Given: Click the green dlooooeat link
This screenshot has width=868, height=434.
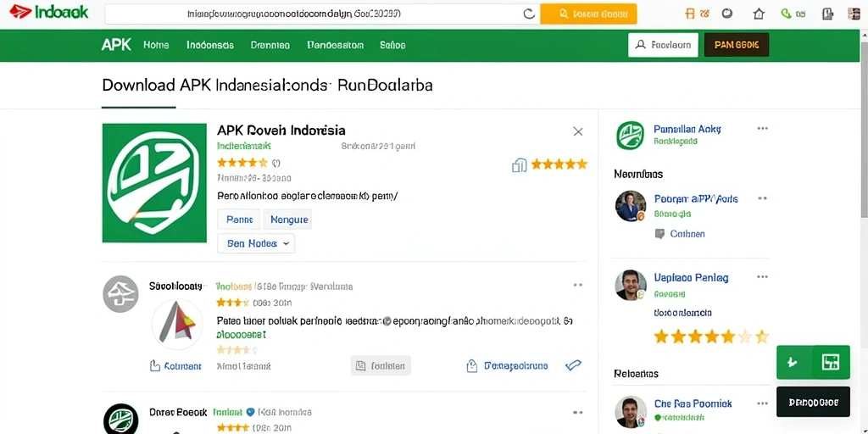Looking at the screenshot, I should tap(242, 335).
